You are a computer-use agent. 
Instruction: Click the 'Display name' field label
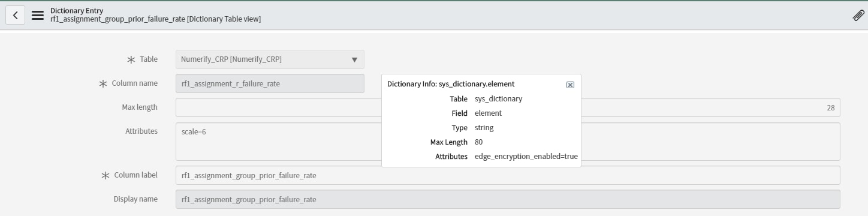click(135, 199)
